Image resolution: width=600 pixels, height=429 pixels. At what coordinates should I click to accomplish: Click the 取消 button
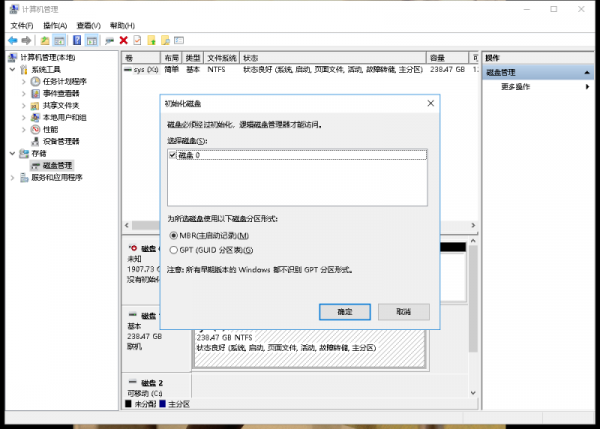[x=404, y=312]
